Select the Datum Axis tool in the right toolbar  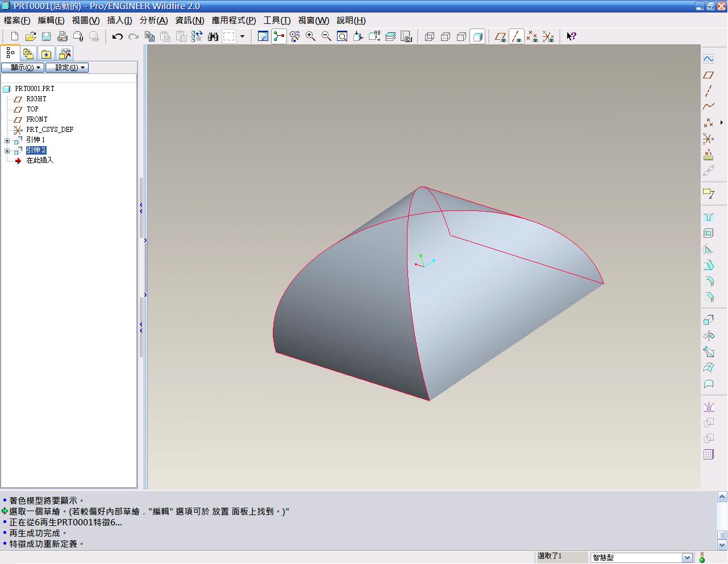pos(708,90)
